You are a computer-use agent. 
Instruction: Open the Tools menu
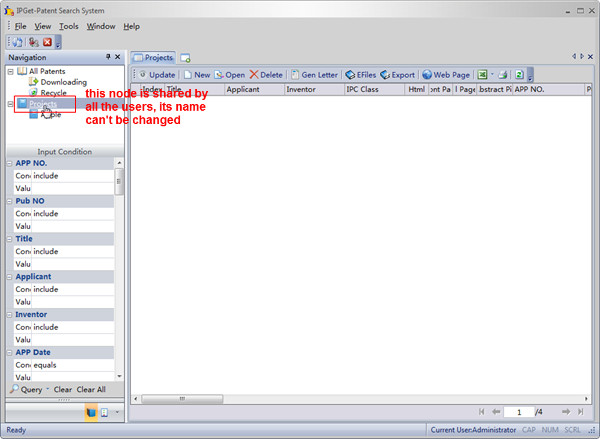coord(68,26)
